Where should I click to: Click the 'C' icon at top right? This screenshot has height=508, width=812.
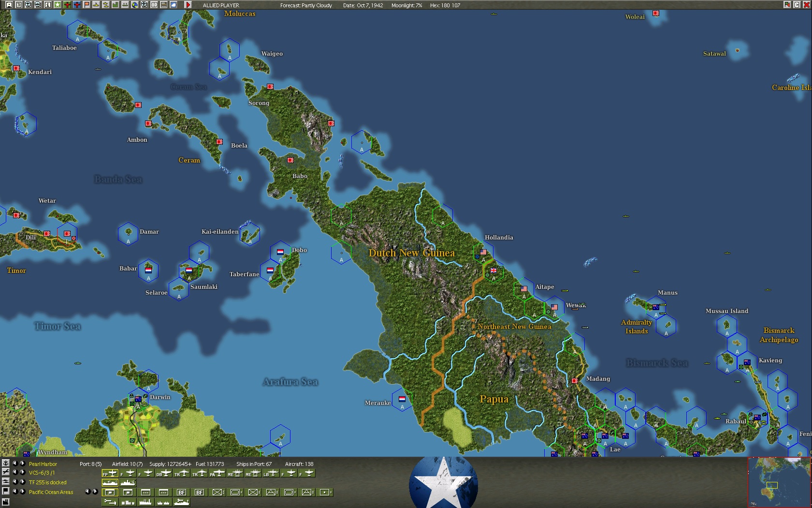[x=797, y=5]
